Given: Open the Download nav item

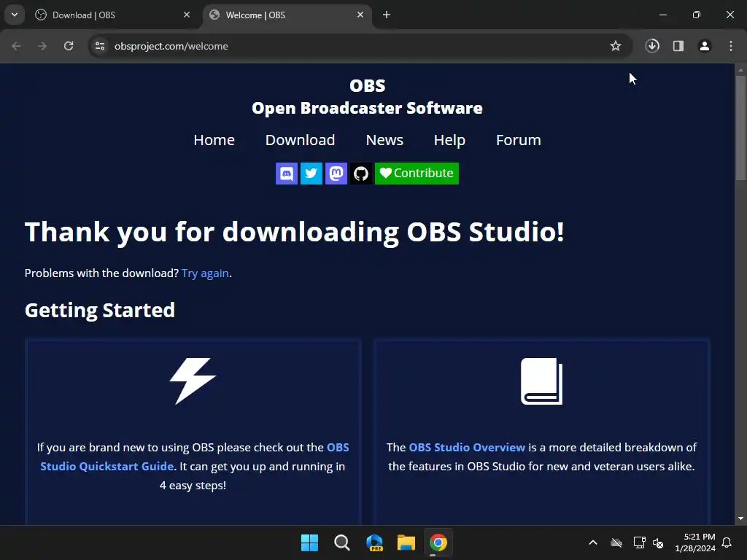Looking at the screenshot, I should pyautogui.click(x=300, y=140).
